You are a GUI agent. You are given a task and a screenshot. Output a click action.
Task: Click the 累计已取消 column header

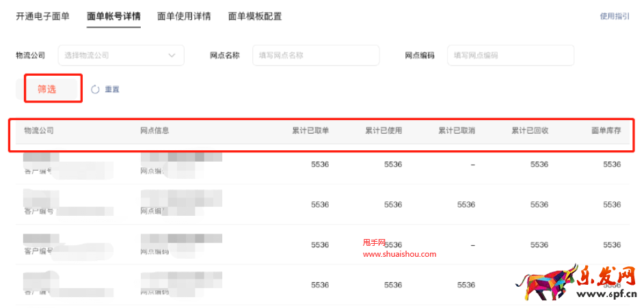point(457,130)
